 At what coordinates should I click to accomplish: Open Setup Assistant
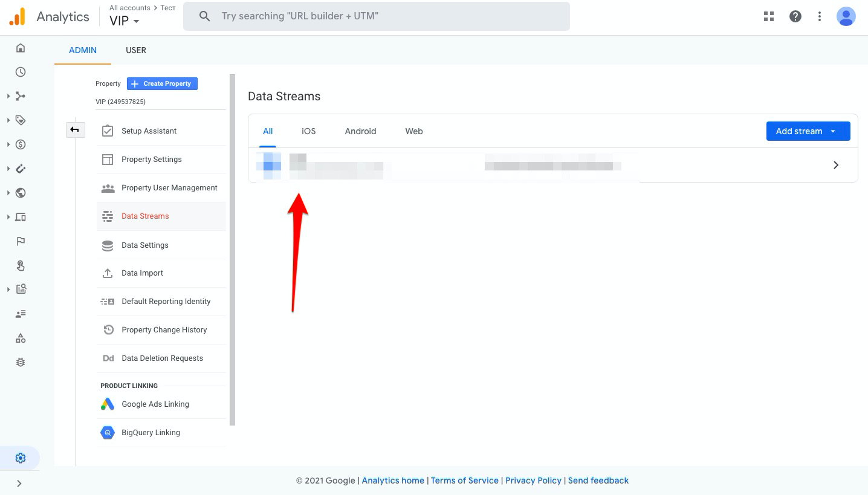click(161, 131)
